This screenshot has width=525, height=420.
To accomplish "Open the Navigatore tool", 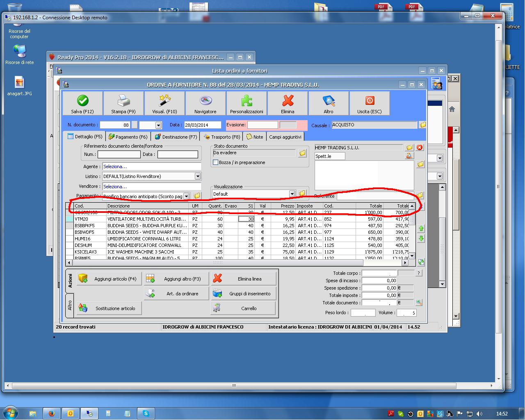I will tap(205, 103).
